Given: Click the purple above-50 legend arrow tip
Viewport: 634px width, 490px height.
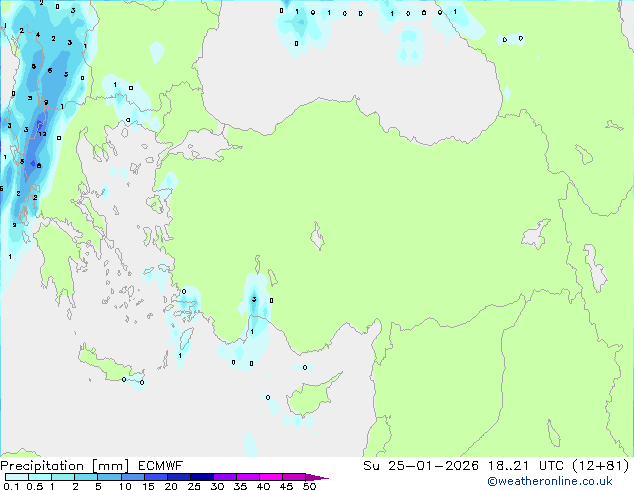Looking at the screenshot, I should point(317,477).
